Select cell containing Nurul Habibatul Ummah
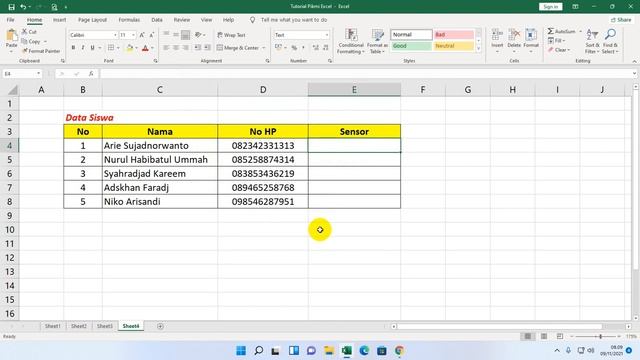Viewport: 640px width, 360px height. pyautogui.click(x=160, y=160)
